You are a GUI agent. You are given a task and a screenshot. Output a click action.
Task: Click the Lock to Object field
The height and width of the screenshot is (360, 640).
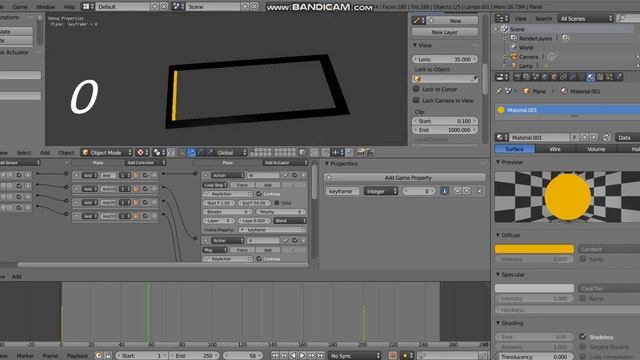pos(444,78)
